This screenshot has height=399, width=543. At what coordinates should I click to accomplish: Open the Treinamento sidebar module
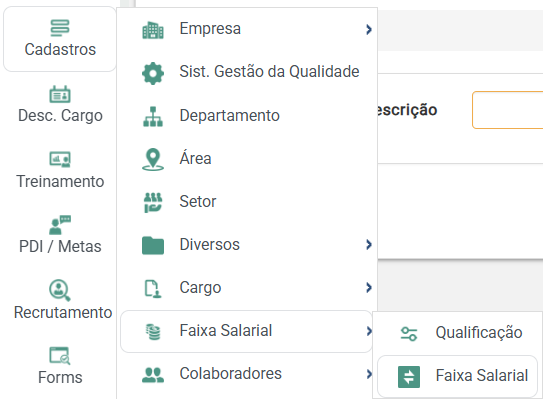click(60, 170)
